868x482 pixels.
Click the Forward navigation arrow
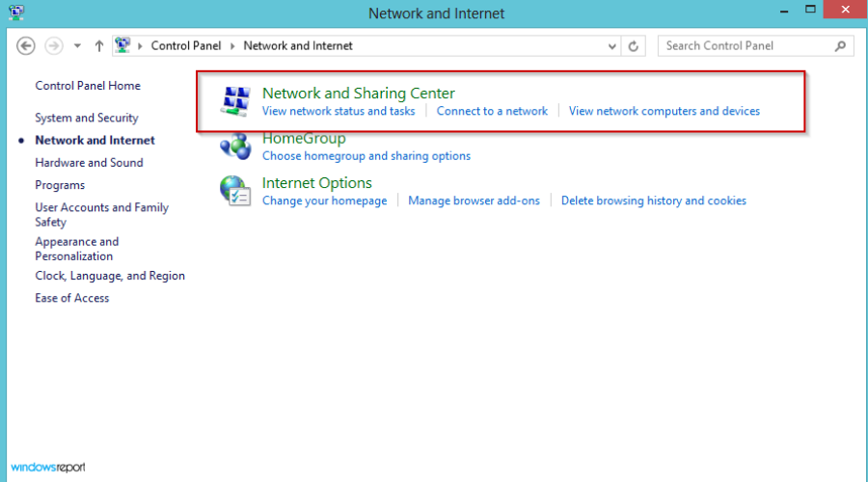click(x=54, y=46)
